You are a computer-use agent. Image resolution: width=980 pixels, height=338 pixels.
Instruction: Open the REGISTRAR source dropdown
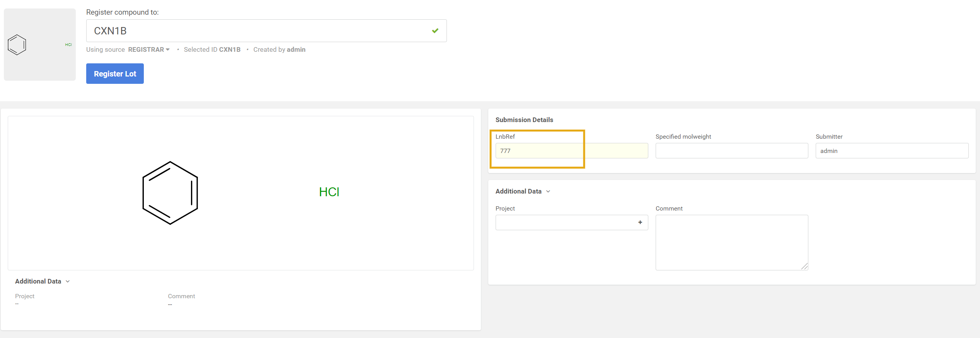[149, 49]
